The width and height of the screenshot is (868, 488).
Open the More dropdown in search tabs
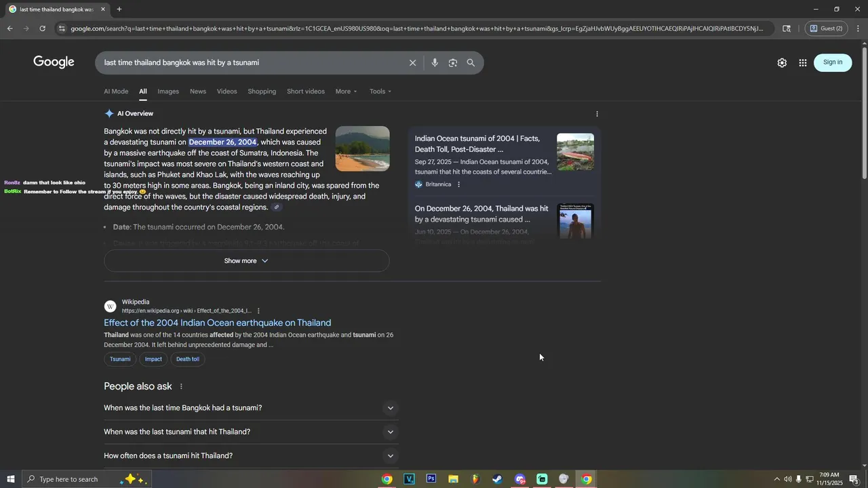click(346, 91)
